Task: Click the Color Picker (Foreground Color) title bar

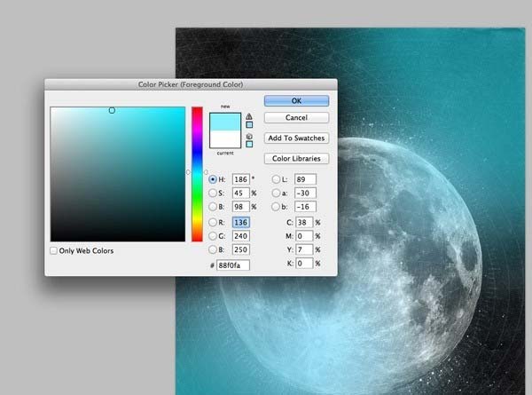Action: tap(191, 84)
